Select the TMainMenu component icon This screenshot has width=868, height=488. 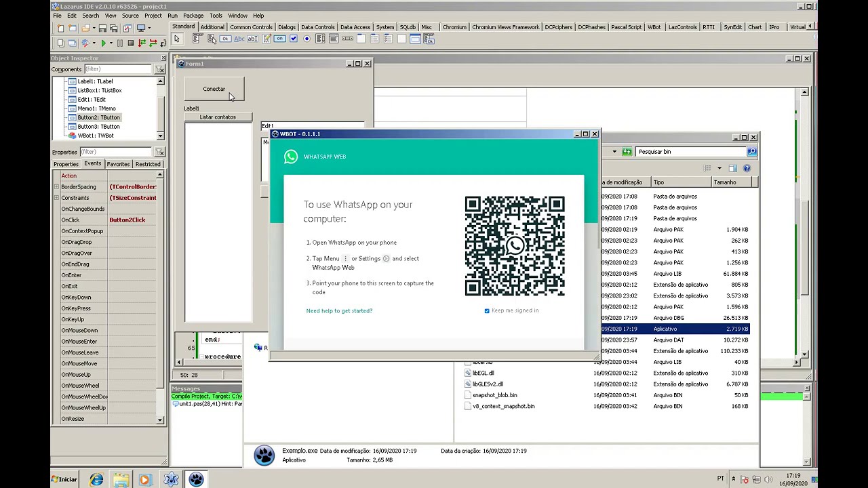[198, 39]
